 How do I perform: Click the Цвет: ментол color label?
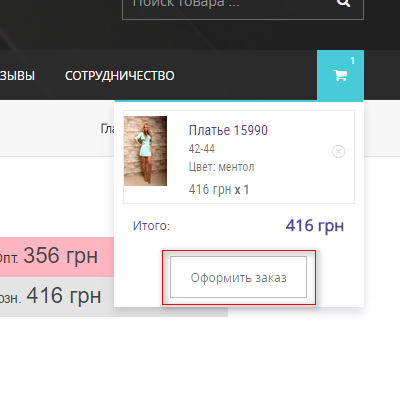(x=221, y=167)
